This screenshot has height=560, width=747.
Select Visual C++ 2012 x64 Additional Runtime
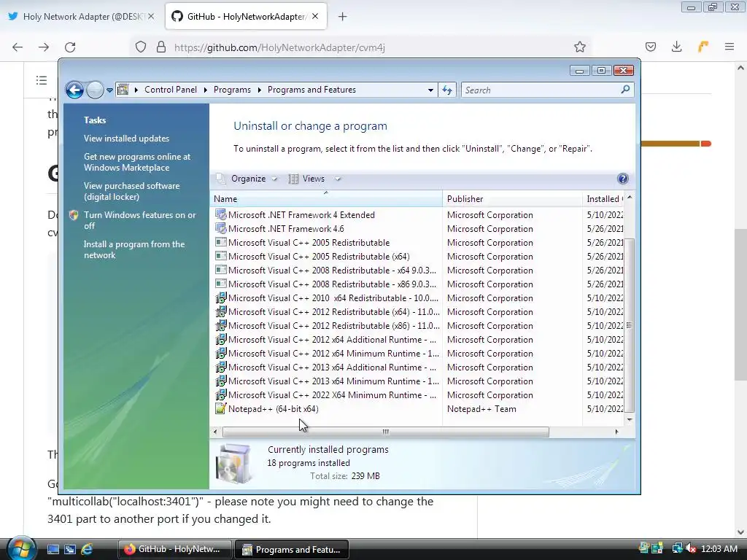coord(332,339)
